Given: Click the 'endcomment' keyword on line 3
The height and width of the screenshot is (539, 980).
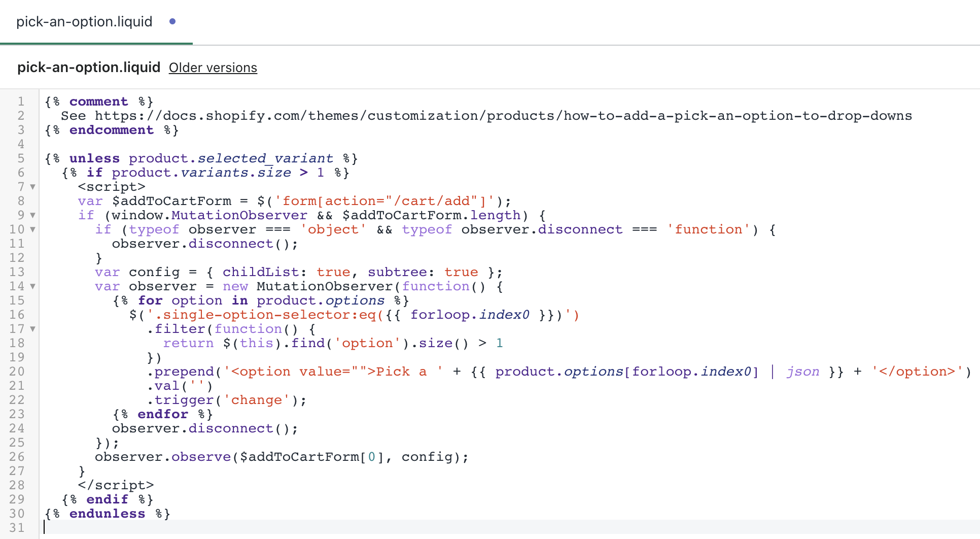Looking at the screenshot, I should click(x=112, y=130).
